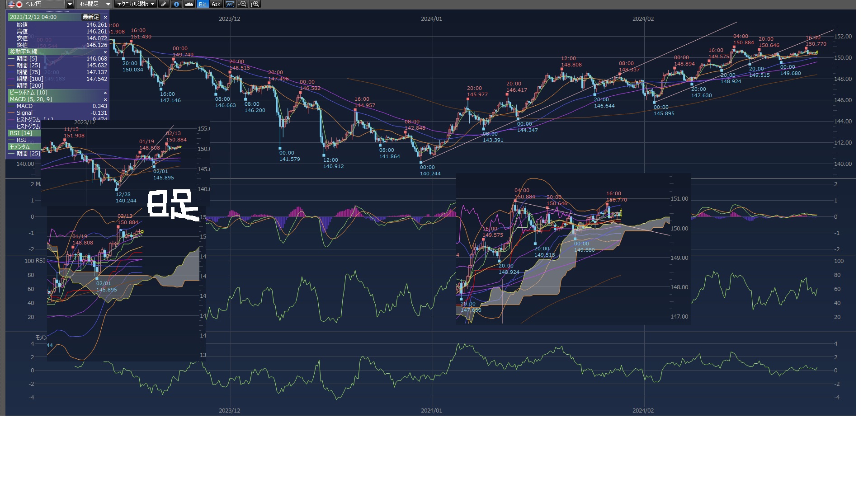This screenshot has height=488, width=868.
Task: Zoom in chart with plus magnifier
Action: (255, 4)
